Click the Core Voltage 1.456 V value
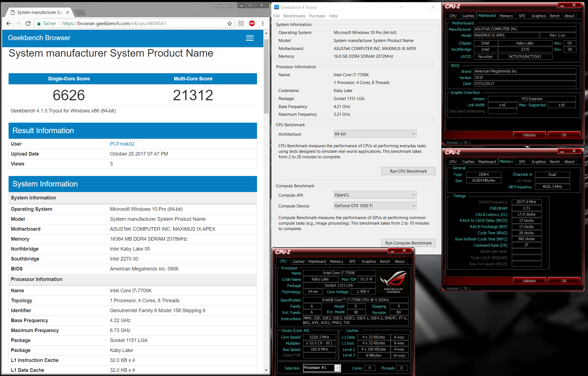The height and width of the screenshot is (376, 588). tap(363, 292)
